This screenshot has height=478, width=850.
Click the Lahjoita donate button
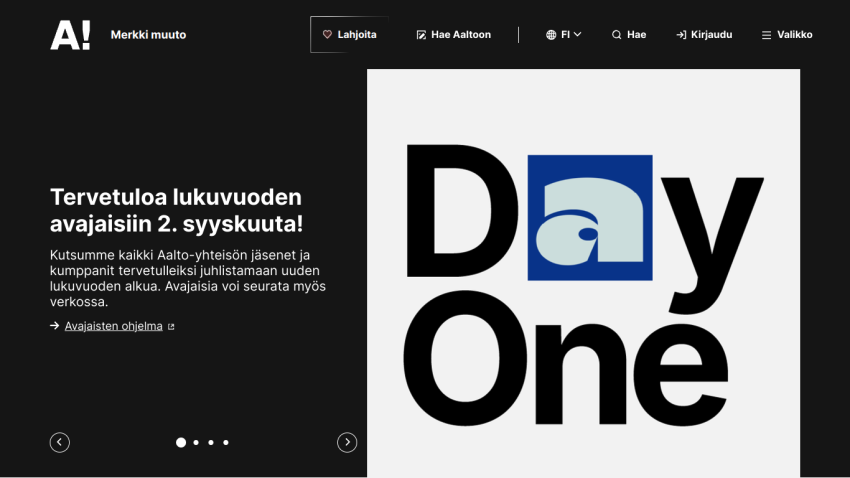(x=350, y=35)
